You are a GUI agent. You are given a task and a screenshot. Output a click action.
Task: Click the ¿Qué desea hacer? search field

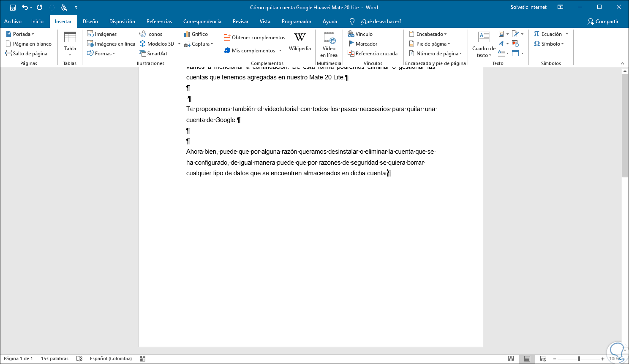click(x=381, y=22)
